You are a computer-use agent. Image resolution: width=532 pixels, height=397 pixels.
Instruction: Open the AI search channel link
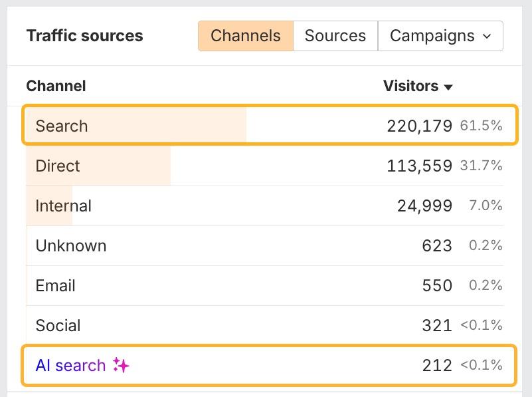pyautogui.click(x=70, y=365)
